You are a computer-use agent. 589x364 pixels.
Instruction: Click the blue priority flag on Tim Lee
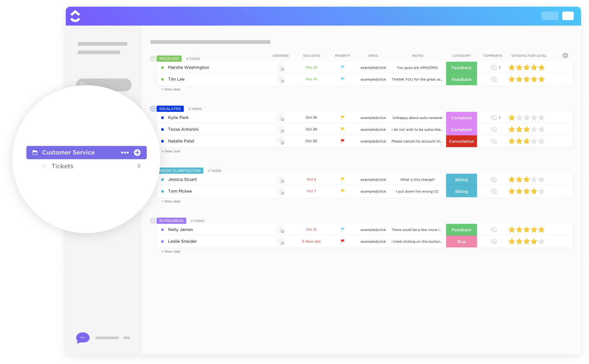pos(342,79)
